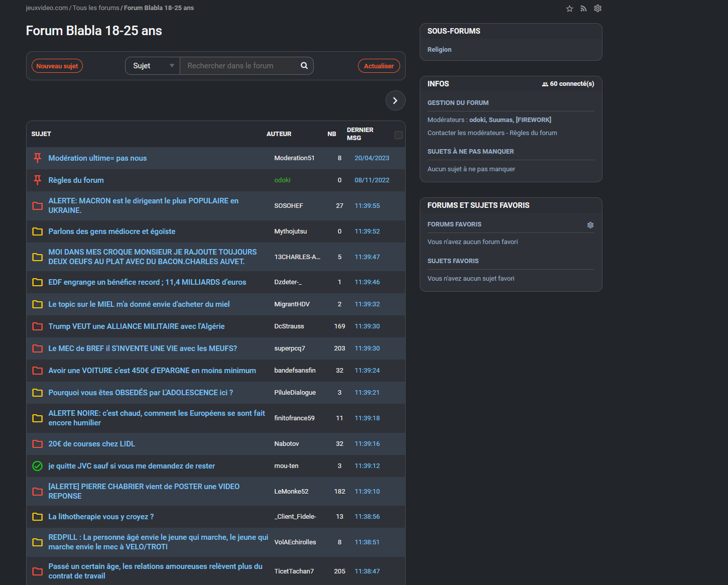This screenshot has width=728, height=585.
Task: Click yellow folder icon for Parlons des gens médiocre
Action: (37, 231)
